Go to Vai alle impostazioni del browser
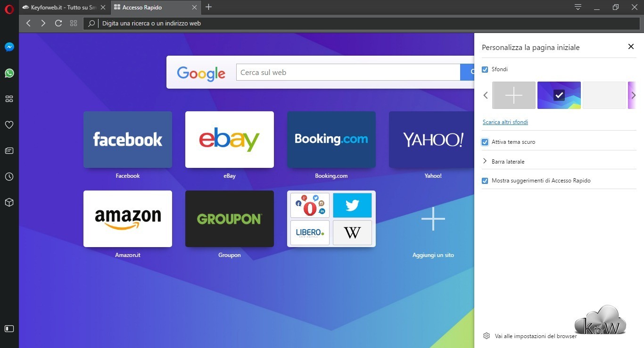This screenshot has width=644, height=348. point(535,336)
